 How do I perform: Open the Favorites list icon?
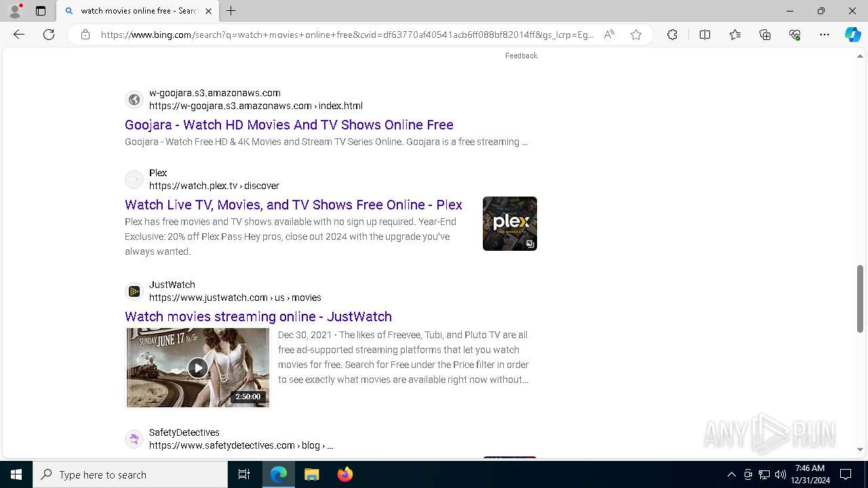click(x=735, y=35)
